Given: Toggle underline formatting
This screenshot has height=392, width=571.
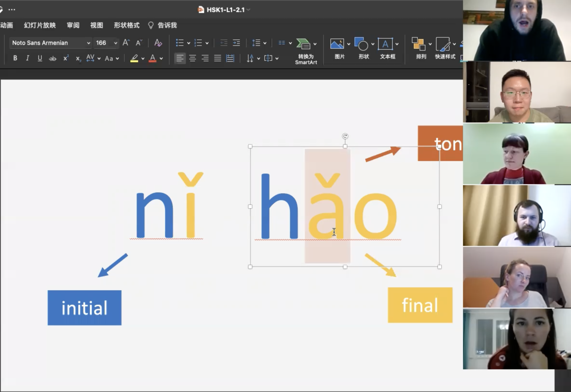Looking at the screenshot, I should click(40, 58).
